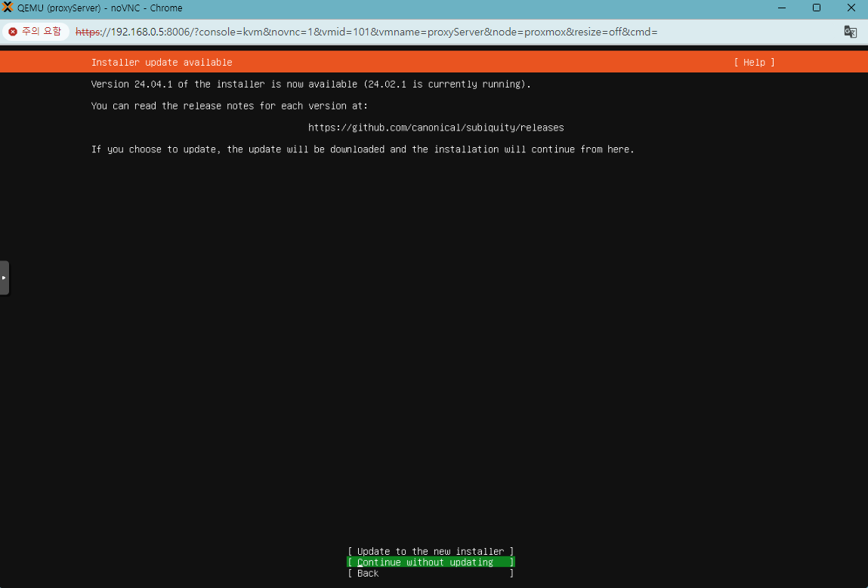Click the Chrome translate icon
This screenshot has width=868, height=588.
(851, 32)
